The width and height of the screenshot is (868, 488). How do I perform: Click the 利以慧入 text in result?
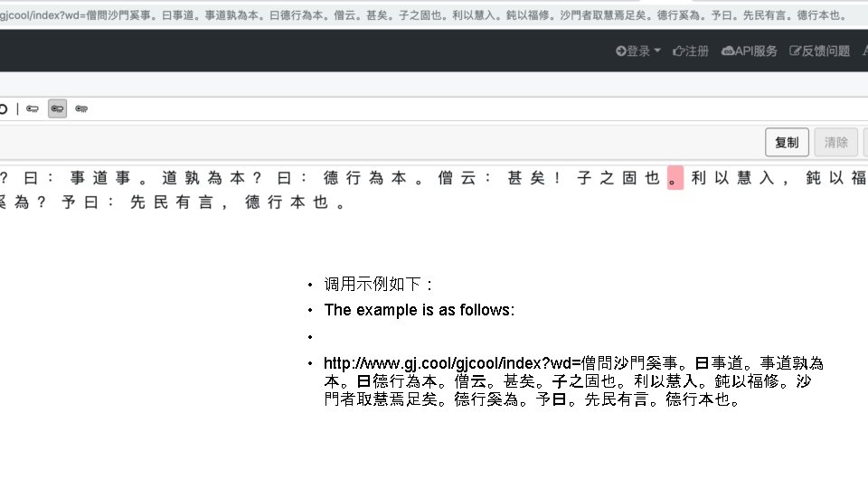point(732,178)
